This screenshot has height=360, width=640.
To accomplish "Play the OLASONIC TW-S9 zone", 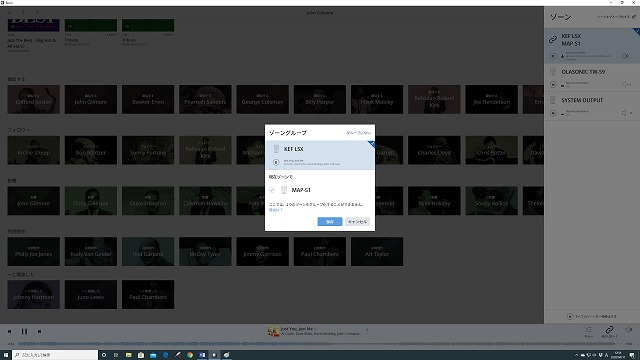I will pos(553,84).
